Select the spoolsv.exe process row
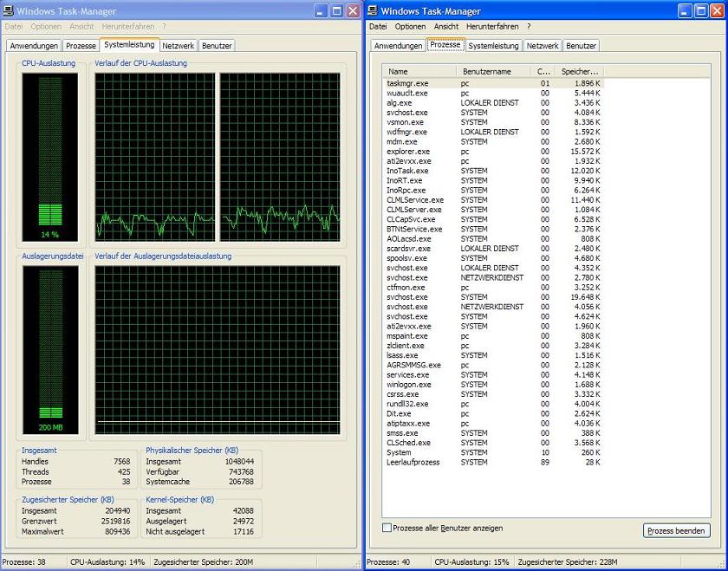Image resolution: width=728 pixels, height=571 pixels. pos(493,258)
